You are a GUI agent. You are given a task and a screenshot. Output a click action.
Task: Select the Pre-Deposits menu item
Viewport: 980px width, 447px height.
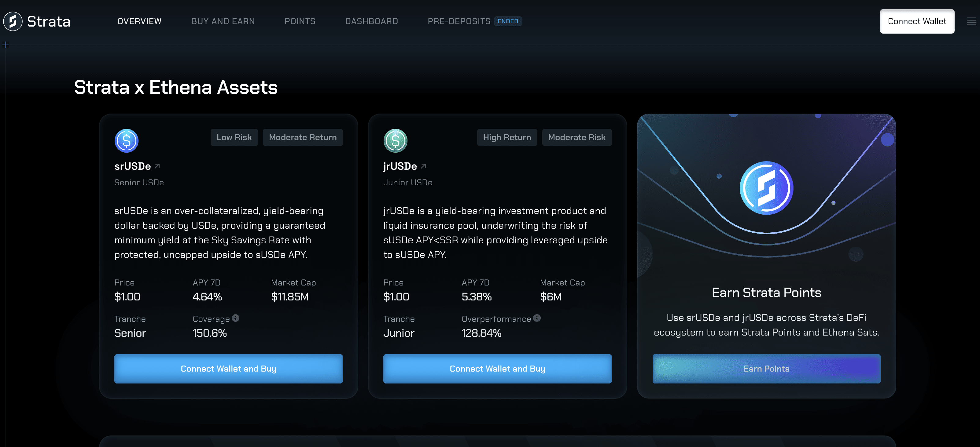459,21
